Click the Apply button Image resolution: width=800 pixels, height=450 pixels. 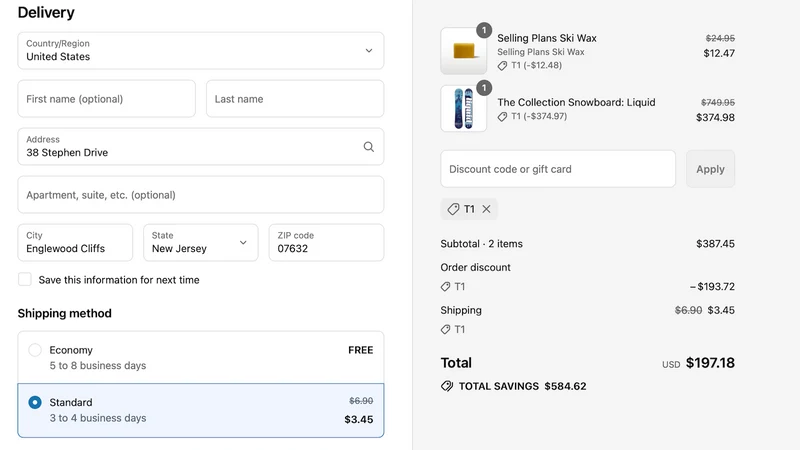tap(710, 169)
